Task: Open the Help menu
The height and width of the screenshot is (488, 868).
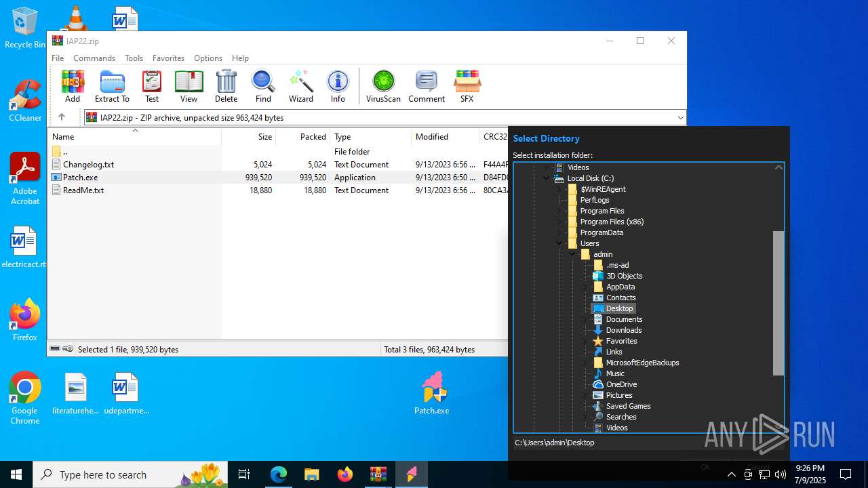Action: coord(240,58)
